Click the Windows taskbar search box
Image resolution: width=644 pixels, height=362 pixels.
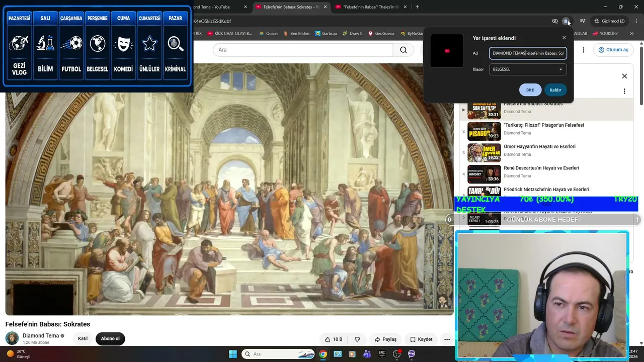[277, 354]
